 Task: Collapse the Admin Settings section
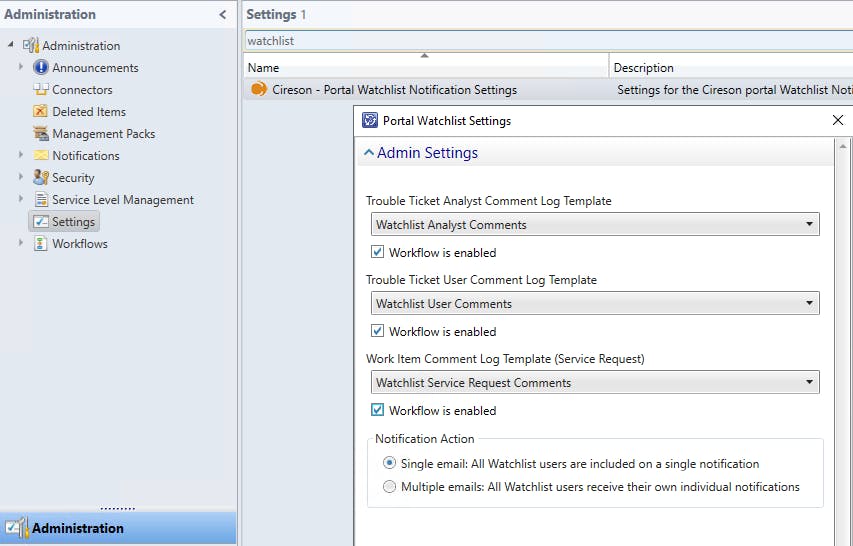click(x=369, y=154)
